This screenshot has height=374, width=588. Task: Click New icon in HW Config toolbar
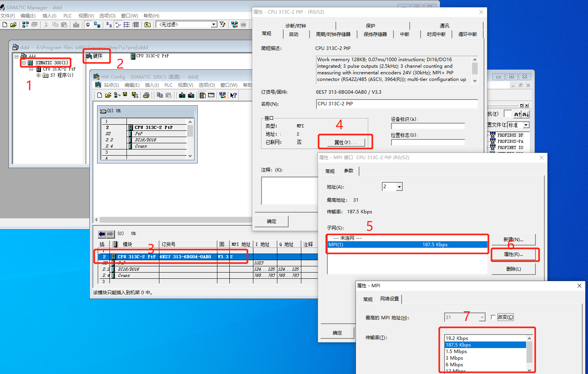pos(99,95)
